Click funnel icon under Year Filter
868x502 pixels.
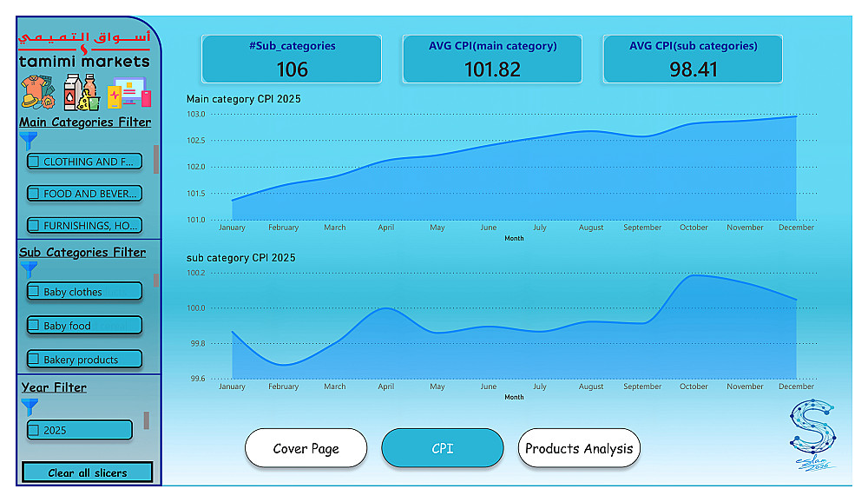click(x=30, y=407)
